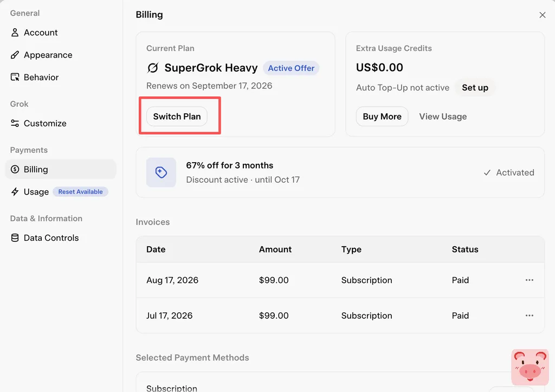This screenshot has width=555, height=392.
Task: Click the discount tag icon
Action: click(161, 172)
